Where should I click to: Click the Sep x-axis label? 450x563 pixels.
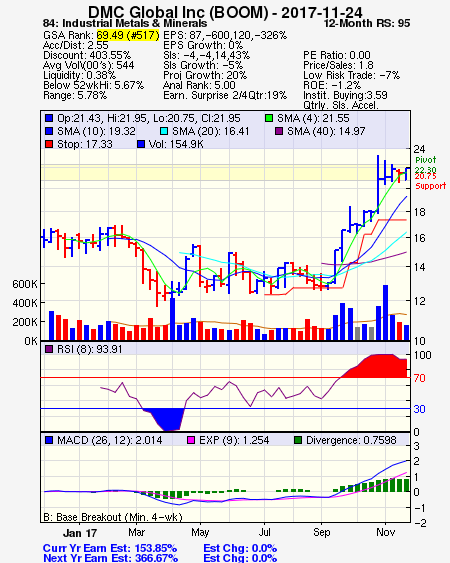321,533
